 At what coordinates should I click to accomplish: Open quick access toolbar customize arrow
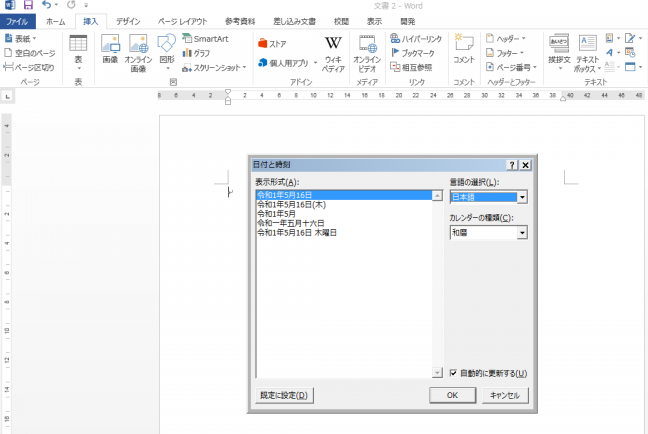86,5
